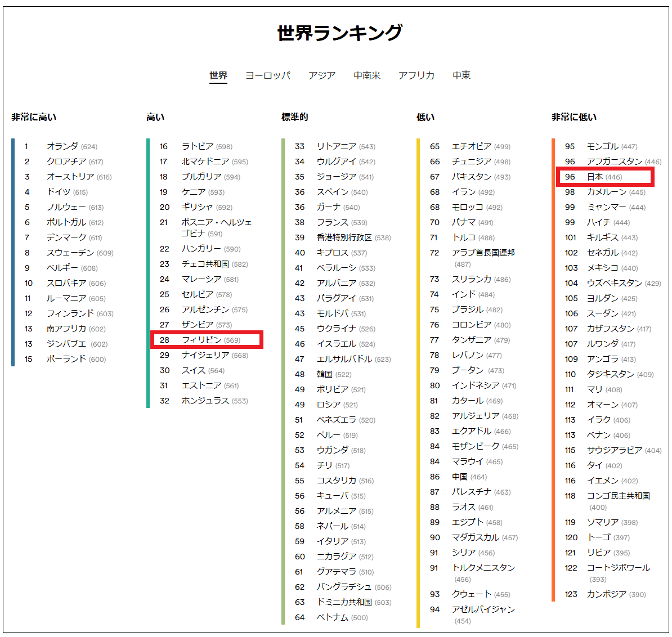
Task: Click ロシア (521) entry
Action: (337, 405)
